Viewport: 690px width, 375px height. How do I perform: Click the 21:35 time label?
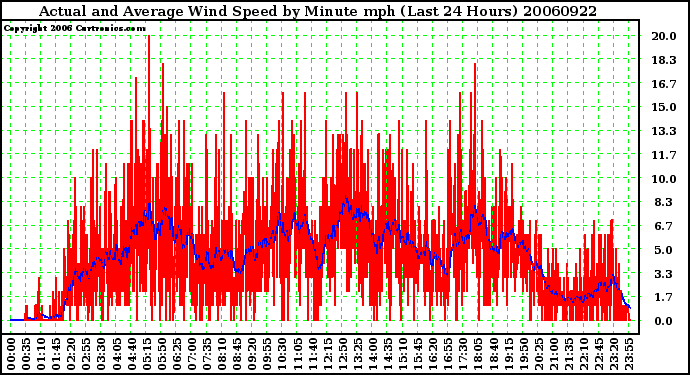coord(568,354)
